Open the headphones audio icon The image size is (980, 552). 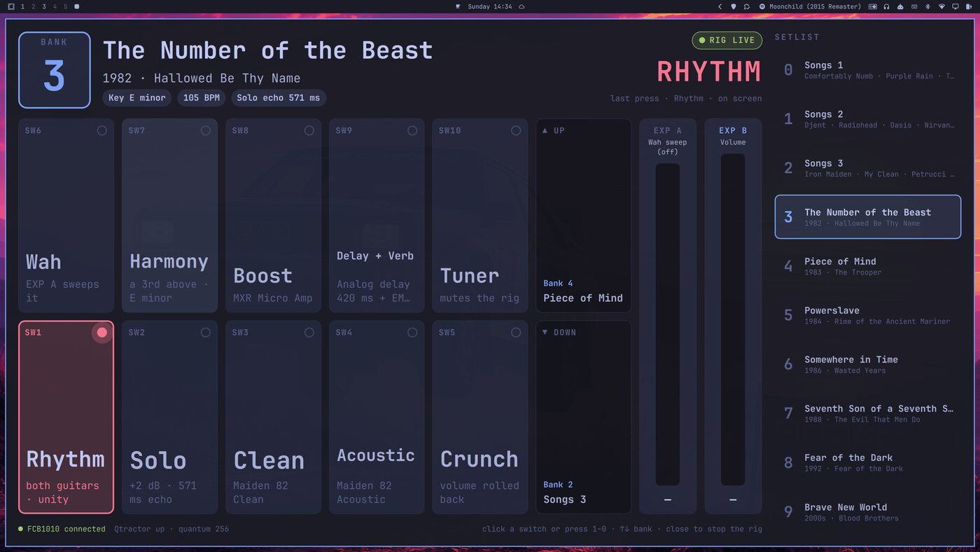coord(886,6)
